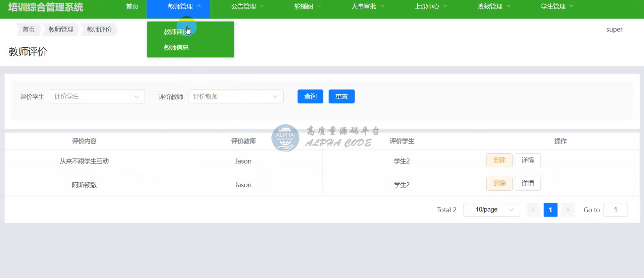Click the Go to page number field
This screenshot has height=278, width=644.
[x=615, y=210]
